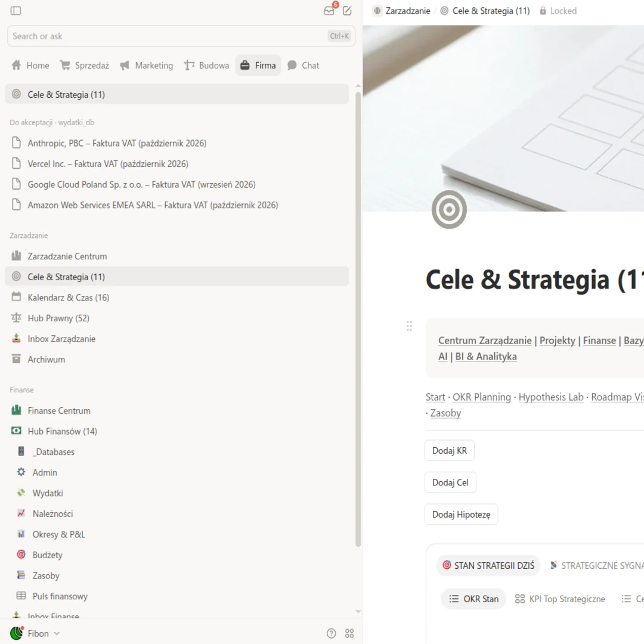644x644 pixels.
Task: Open the Wydatki subpage
Action: click(177, 493)
